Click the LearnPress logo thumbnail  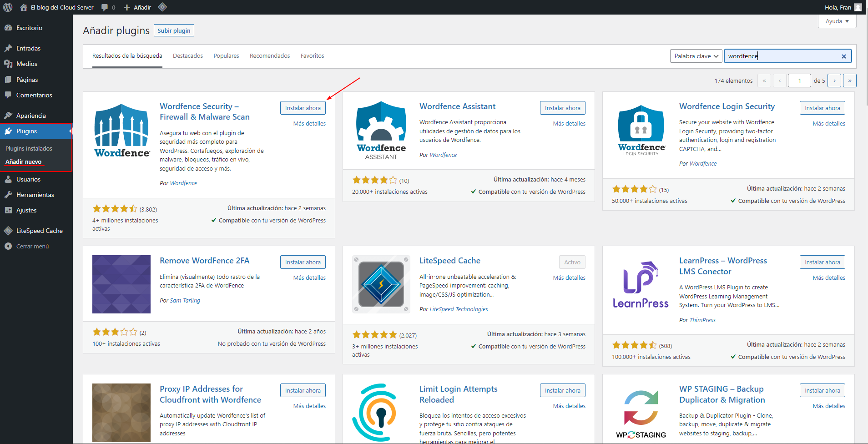pos(641,284)
